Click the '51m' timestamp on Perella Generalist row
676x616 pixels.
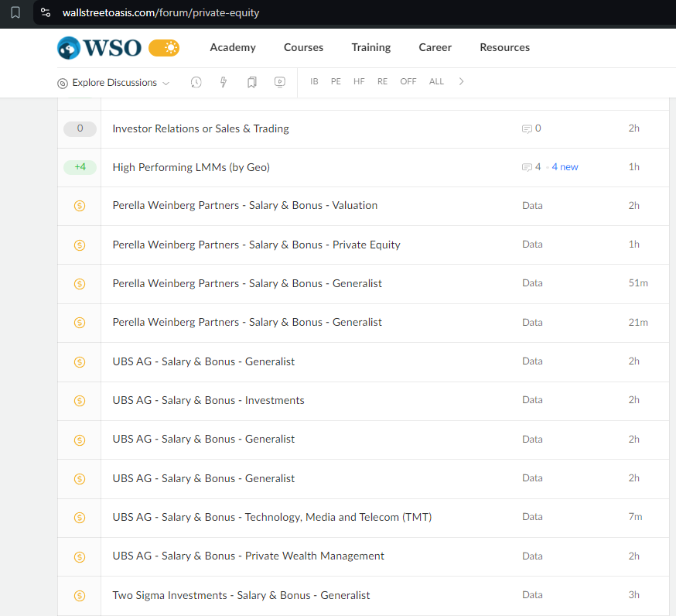[x=638, y=283]
